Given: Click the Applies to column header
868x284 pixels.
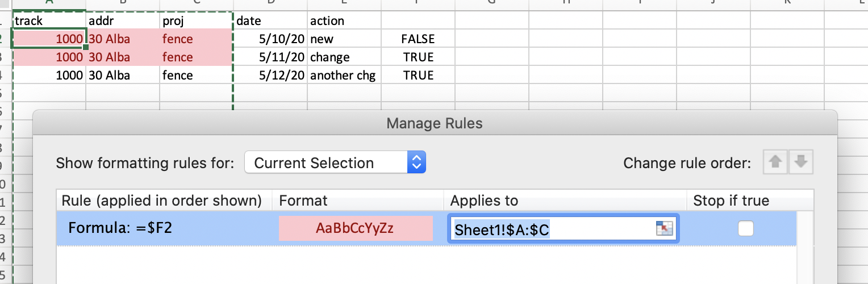Looking at the screenshot, I should pyautogui.click(x=565, y=201).
